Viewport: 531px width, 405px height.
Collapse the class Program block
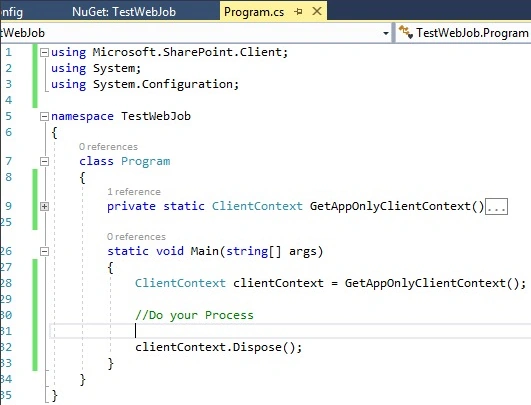click(x=44, y=162)
